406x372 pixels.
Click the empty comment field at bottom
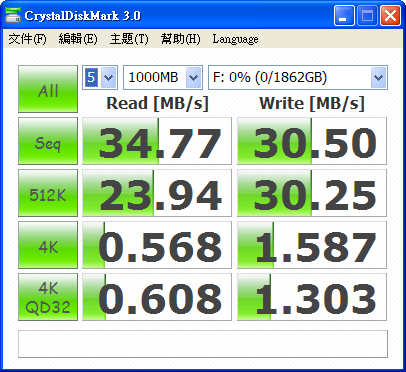click(203, 344)
